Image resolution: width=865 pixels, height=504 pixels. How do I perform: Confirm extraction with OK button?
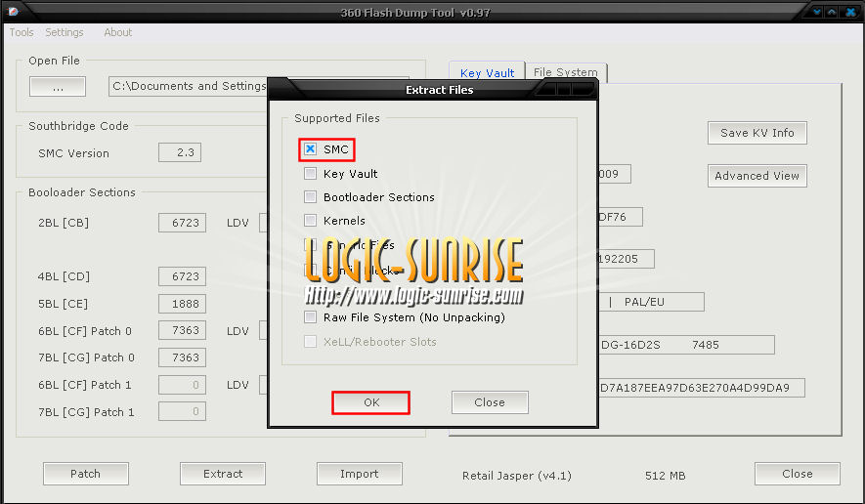(x=370, y=402)
